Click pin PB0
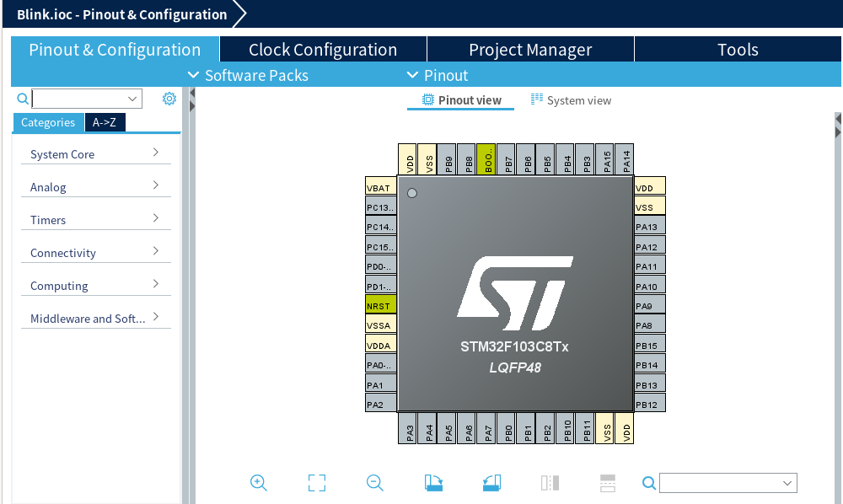 (x=506, y=429)
